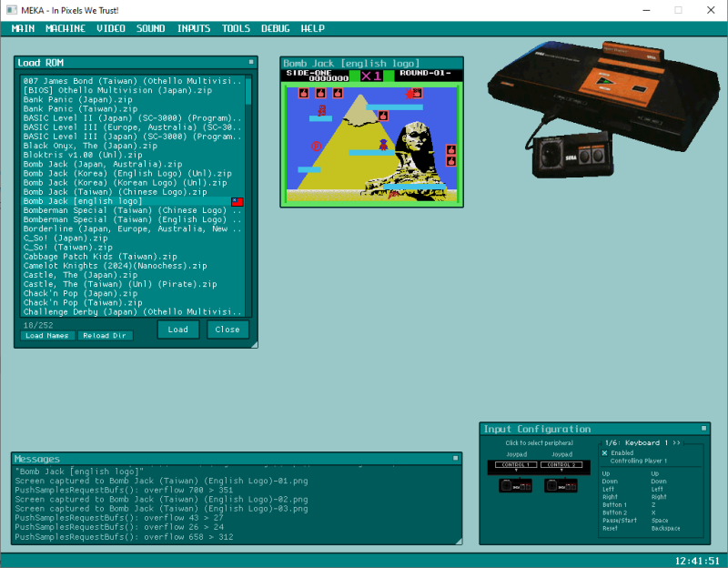Click the Load ROM window corner button
Screen dimensions: 728x568
(x=251, y=62)
